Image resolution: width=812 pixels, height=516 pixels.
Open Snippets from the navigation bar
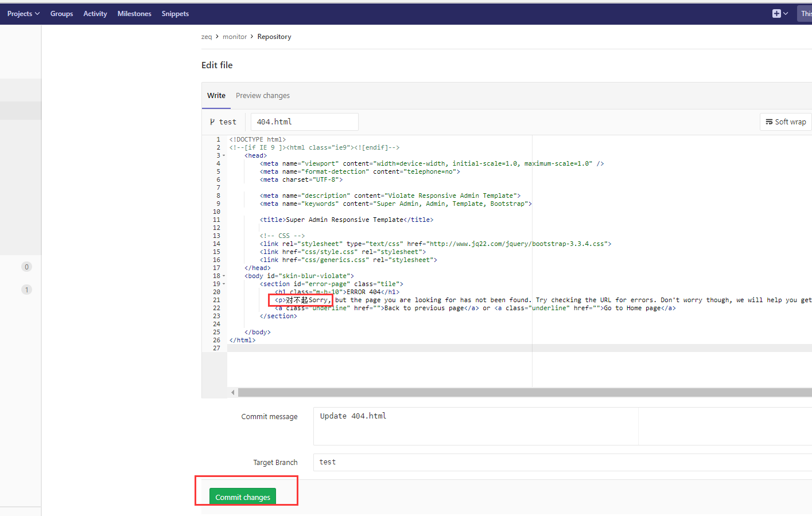tap(175, 13)
